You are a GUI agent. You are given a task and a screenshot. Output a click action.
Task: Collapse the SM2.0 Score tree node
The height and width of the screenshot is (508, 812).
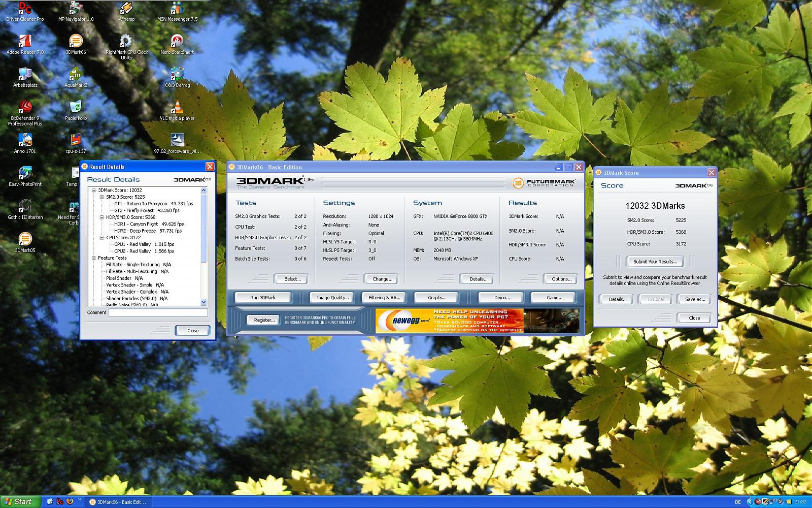pos(101,197)
